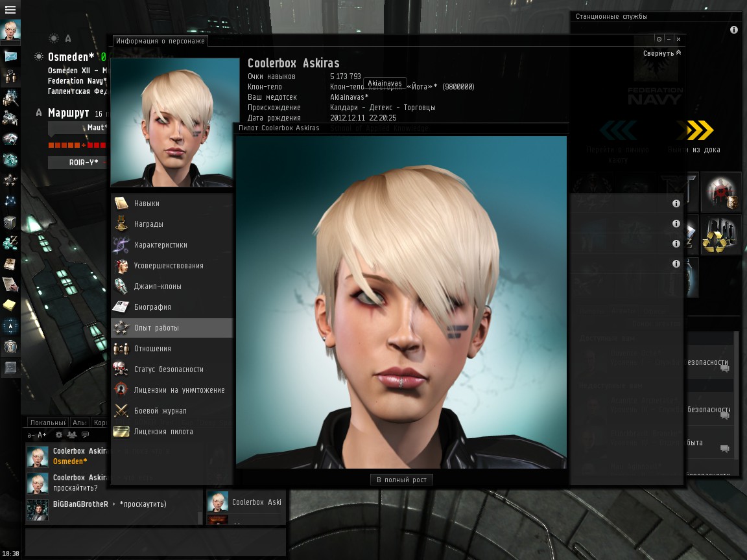Click the Выйти из дока undock button
The width and height of the screenshot is (747, 560).
coord(694,137)
